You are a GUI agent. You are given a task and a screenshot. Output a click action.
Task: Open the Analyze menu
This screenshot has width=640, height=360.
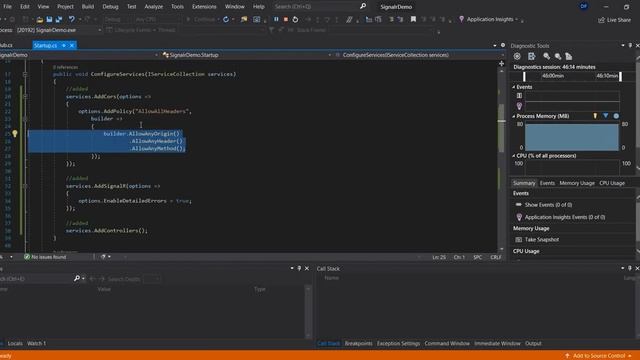pyautogui.click(x=153, y=7)
